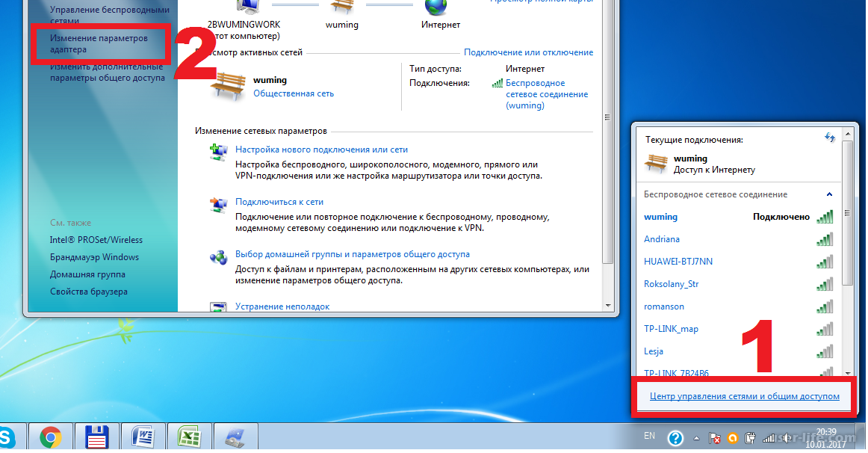This screenshot has height=453, width=868.
Task: Click the network list scrollbar down arrow
Action: (x=848, y=373)
